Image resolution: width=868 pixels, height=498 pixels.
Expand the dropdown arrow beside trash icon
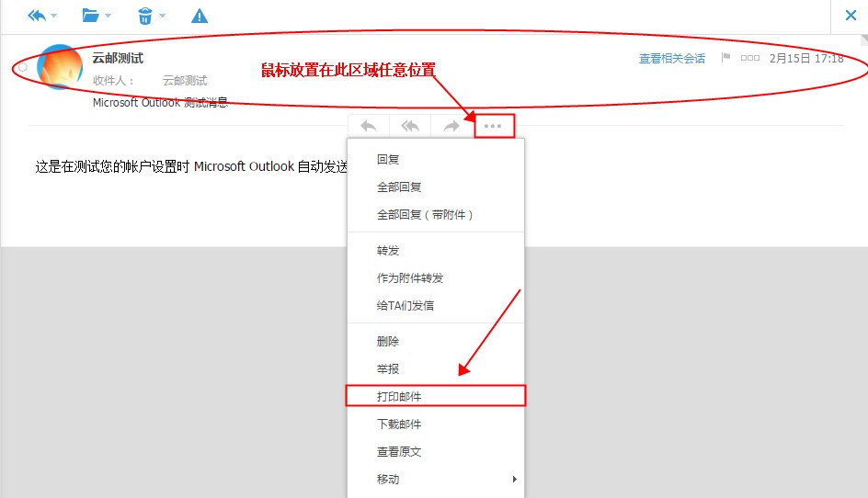pyautogui.click(x=163, y=17)
